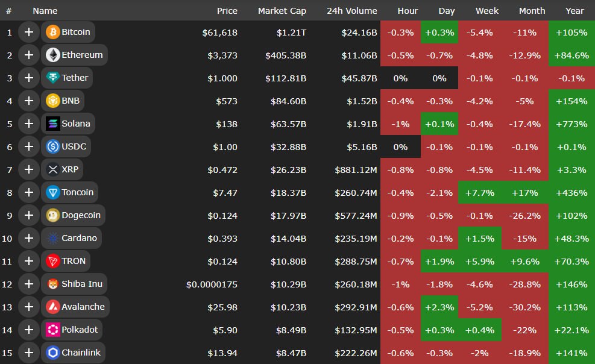
Task: Click the Ethereum logo icon
Action: click(x=53, y=55)
